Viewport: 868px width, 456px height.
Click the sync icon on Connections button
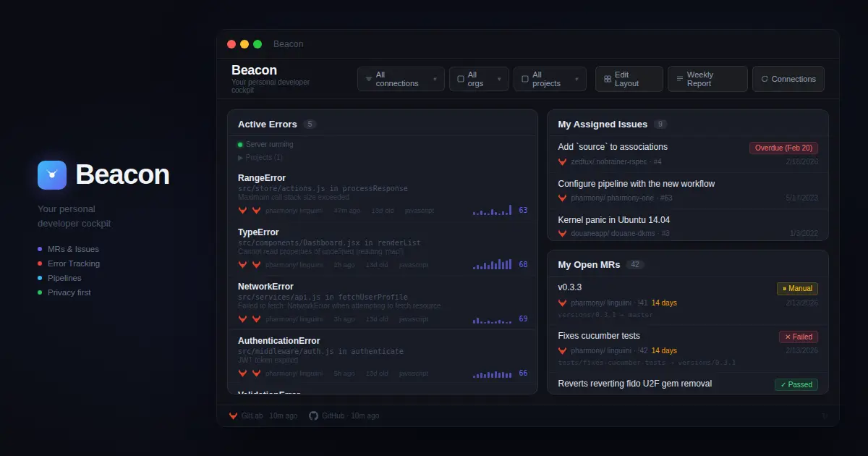pos(765,79)
